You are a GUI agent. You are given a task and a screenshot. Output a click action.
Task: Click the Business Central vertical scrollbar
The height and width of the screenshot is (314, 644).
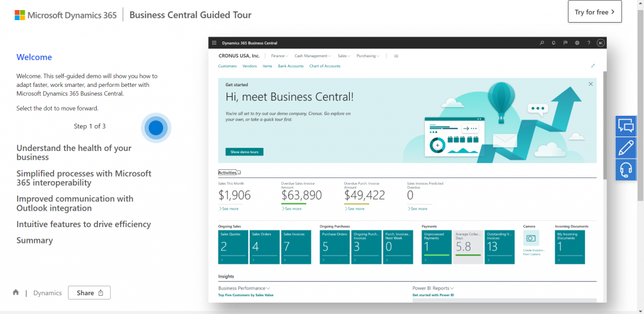605,125
